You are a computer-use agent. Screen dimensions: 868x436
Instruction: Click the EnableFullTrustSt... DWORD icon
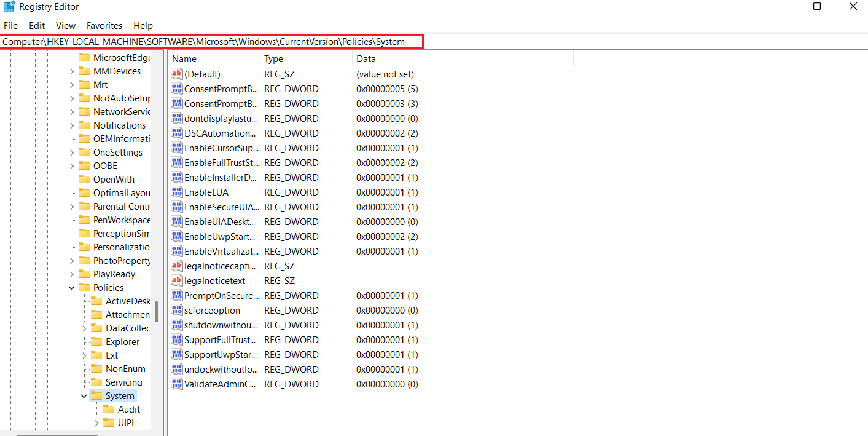[177, 162]
